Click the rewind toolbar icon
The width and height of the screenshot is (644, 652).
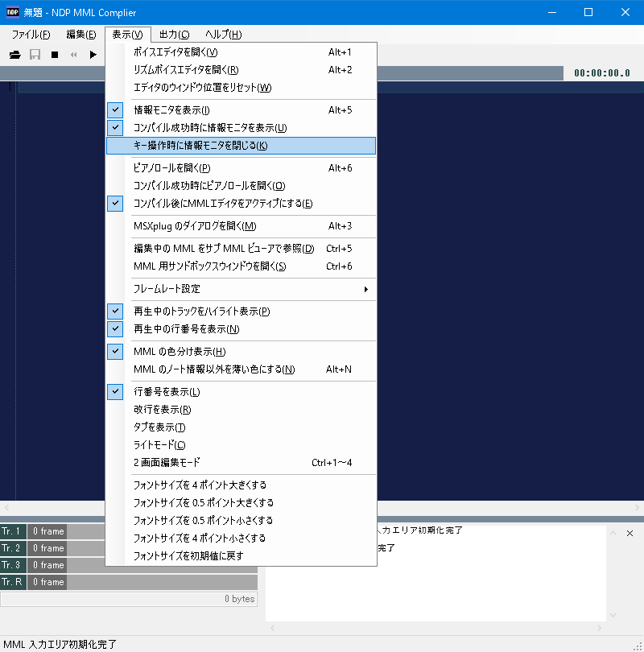[74, 55]
